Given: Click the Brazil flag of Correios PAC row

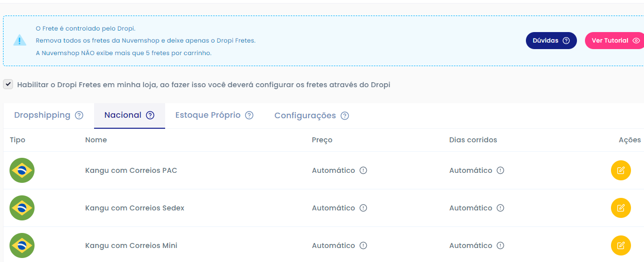Looking at the screenshot, I should click(22, 170).
